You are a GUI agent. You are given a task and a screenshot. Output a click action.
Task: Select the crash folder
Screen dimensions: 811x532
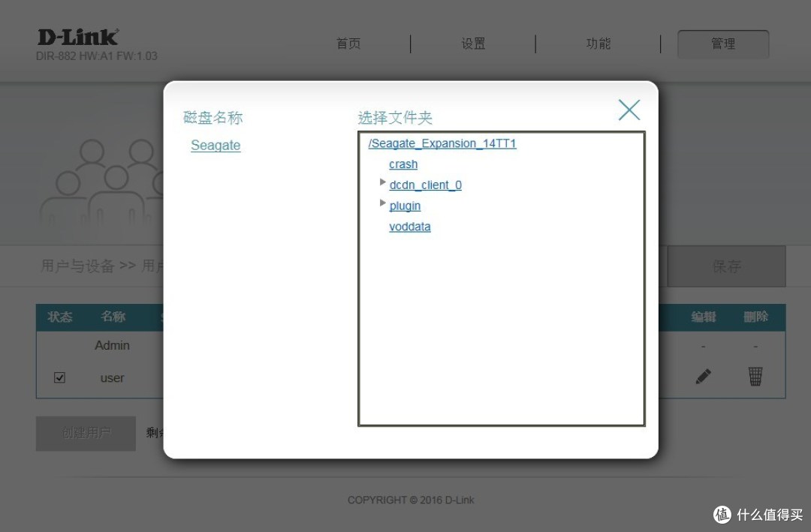(403, 164)
